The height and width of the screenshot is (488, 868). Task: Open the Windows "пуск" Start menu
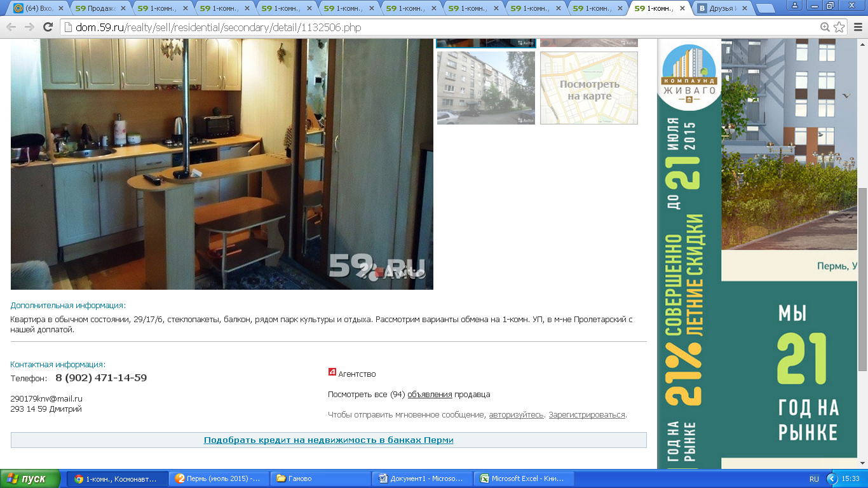pyautogui.click(x=31, y=478)
